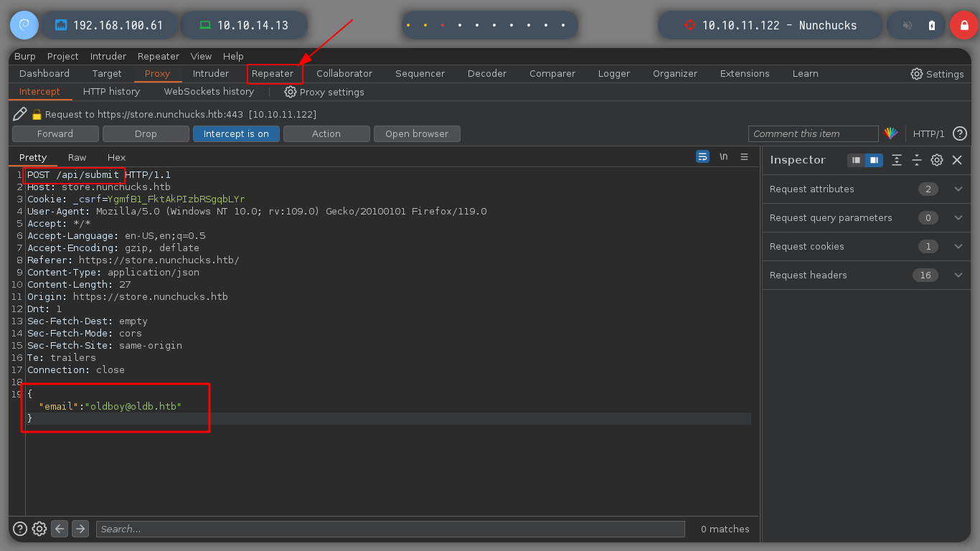Click the pencil edit icon beside request target
The image size is (980, 551).
click(20, 114)
